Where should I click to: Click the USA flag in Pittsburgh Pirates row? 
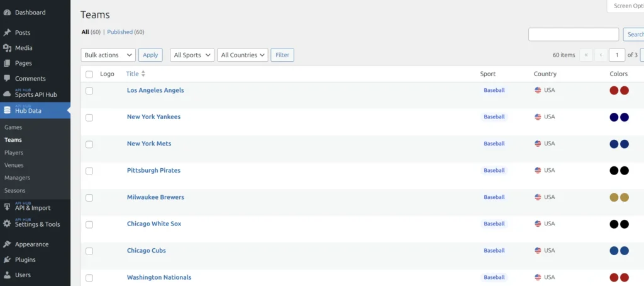pos(538,170)
